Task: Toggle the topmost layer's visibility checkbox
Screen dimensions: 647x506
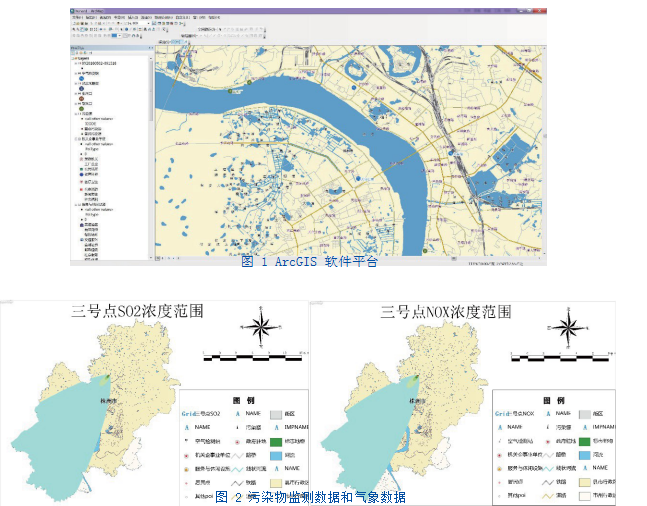Action: click(79, 64)
